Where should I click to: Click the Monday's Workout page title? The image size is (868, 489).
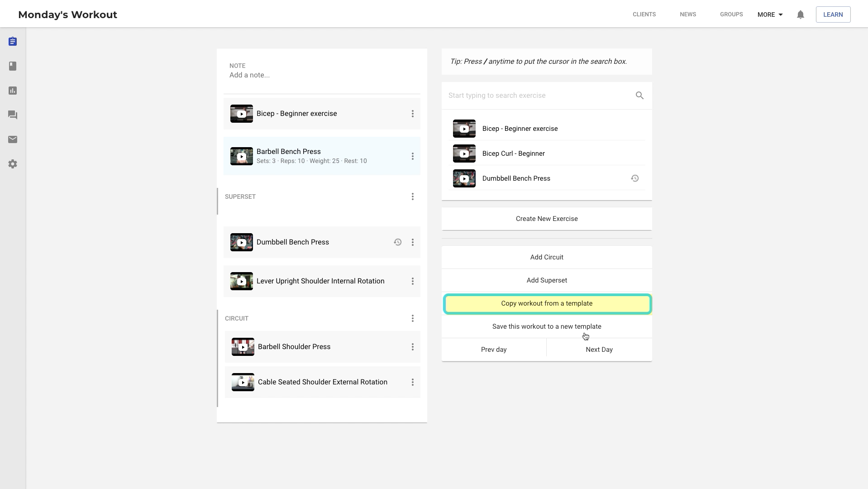(68, 14)
